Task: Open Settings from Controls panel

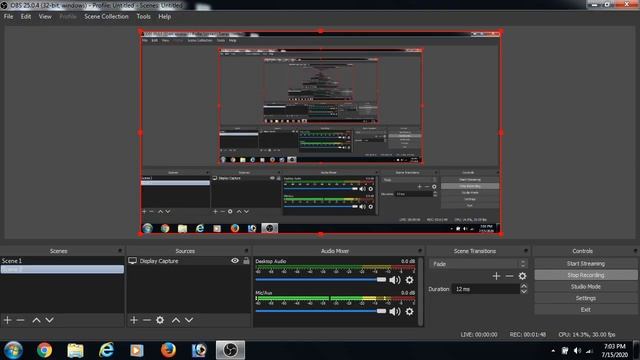Action: coord(586,298)
